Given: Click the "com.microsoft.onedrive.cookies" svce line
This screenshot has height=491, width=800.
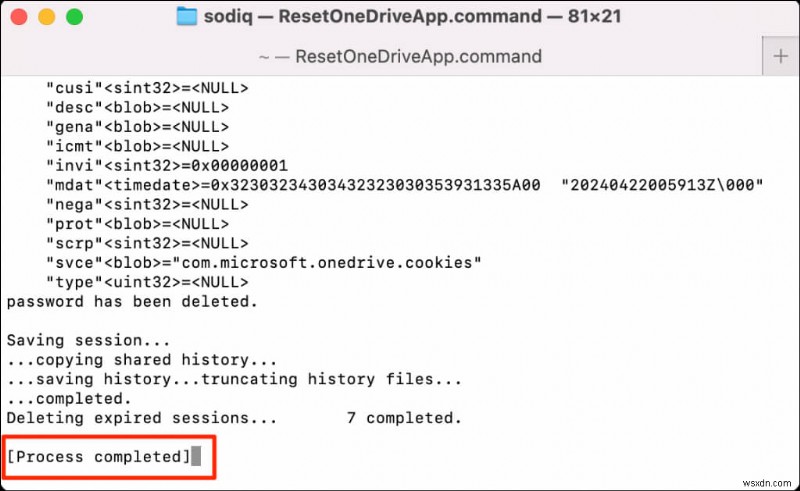Looking at the screenshot, I should (263, 263).
